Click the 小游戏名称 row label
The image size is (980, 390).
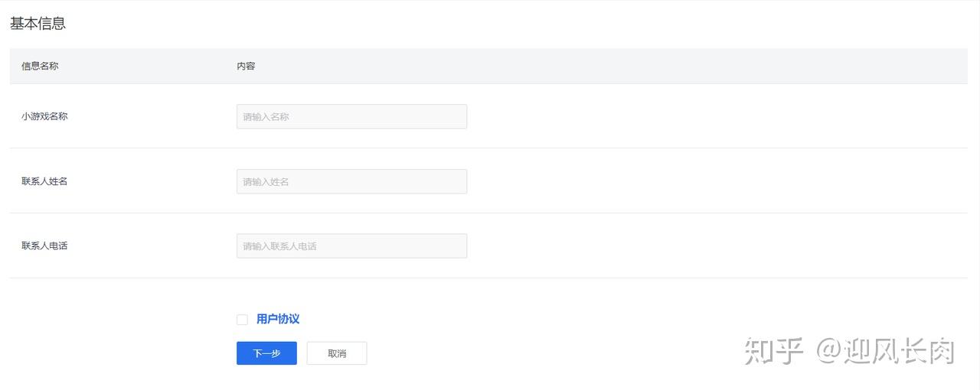point(44,116)
